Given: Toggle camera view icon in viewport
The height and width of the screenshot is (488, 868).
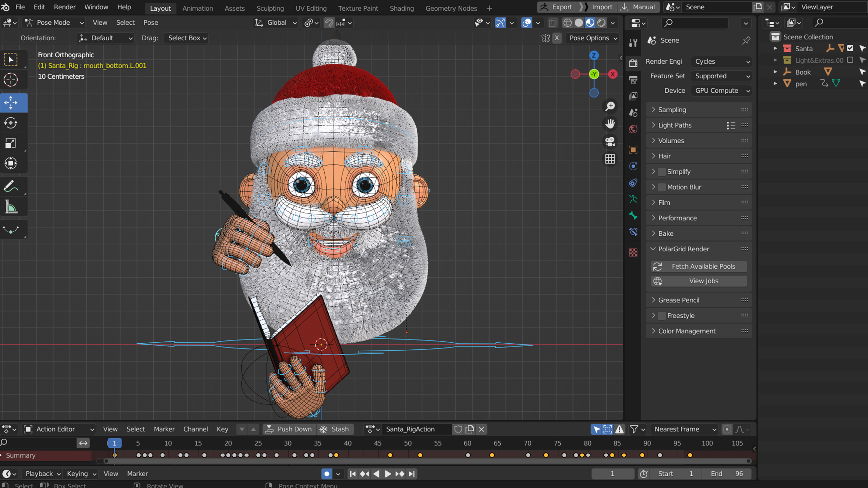Looking at the screenshot, I should [610, 141].
